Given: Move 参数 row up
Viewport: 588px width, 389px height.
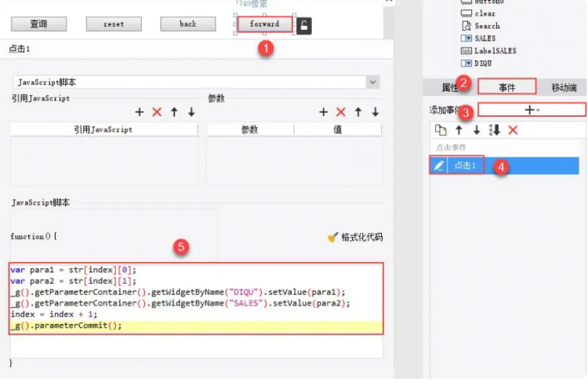Looking at the screenshot, I should [358, 112].
